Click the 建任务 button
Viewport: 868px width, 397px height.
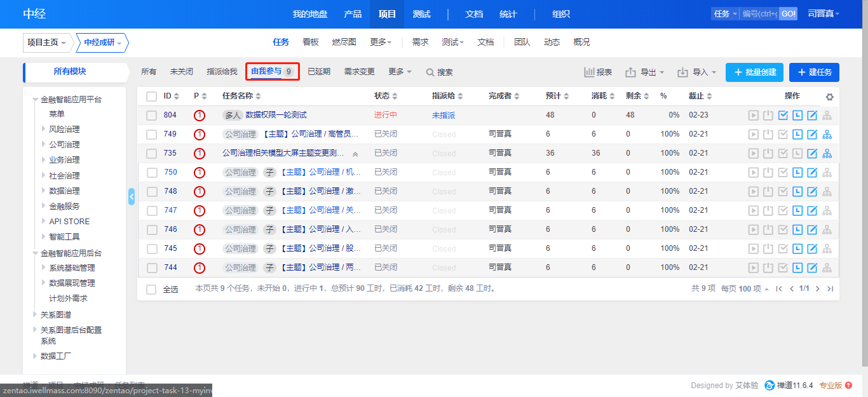[814, 72]
